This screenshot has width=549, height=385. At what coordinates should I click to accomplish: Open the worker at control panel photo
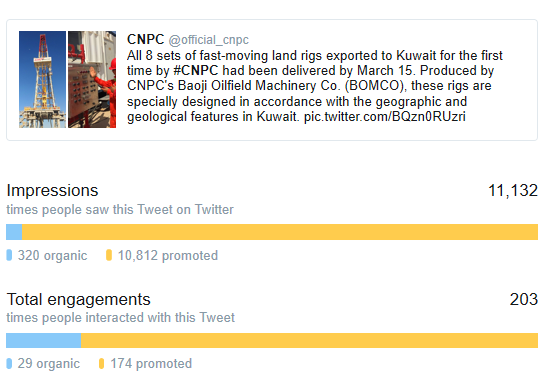click(x=92, y=79)
